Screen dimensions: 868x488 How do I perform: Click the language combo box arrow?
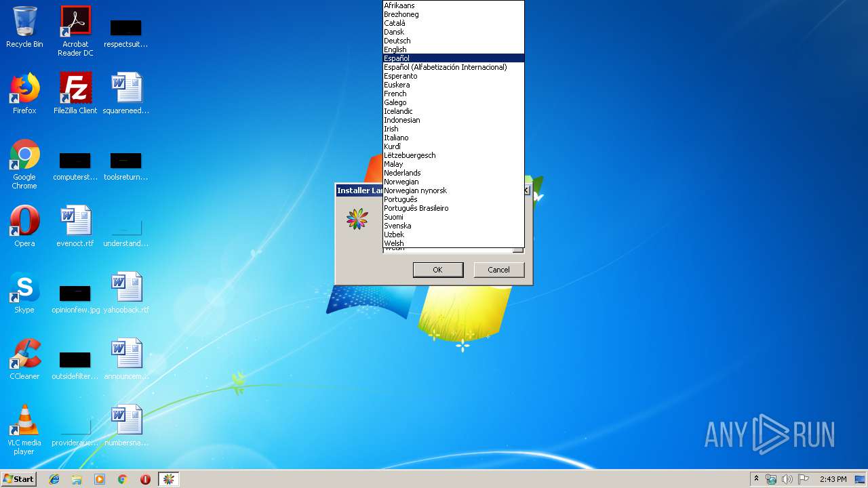[x=518, y=250]
